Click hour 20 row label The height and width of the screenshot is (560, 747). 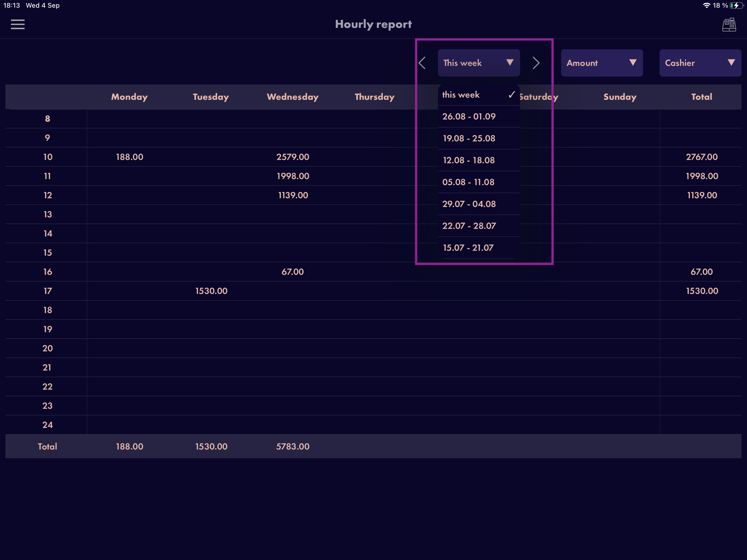click(48, 349)
